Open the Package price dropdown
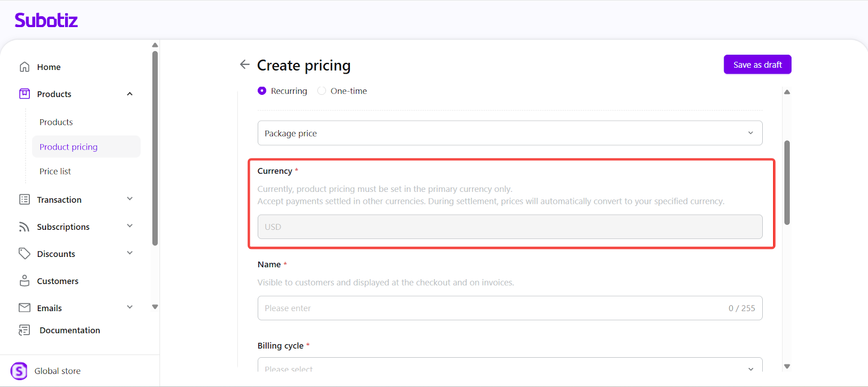 coord(509,133)
